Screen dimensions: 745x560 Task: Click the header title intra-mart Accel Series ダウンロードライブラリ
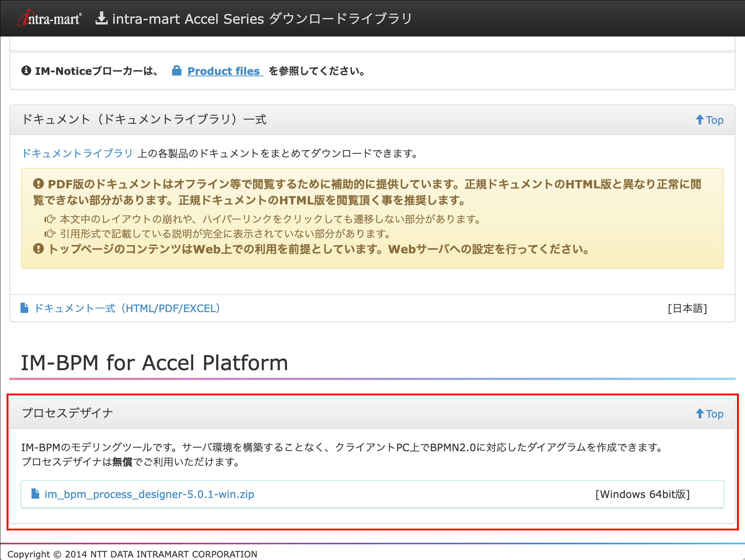(x=262, y=19)
